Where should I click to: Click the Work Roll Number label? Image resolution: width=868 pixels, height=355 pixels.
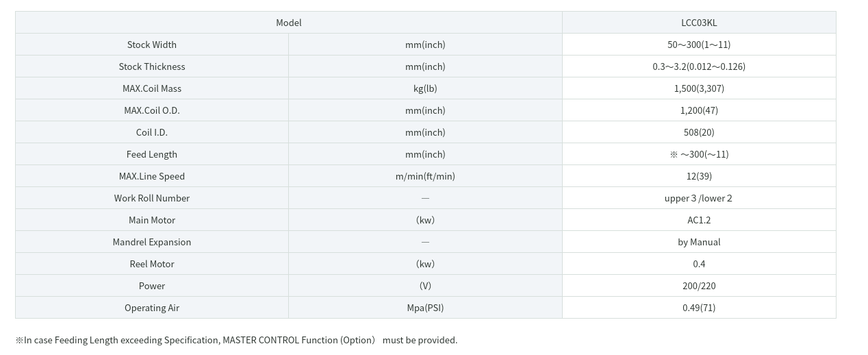click(152, 198)
